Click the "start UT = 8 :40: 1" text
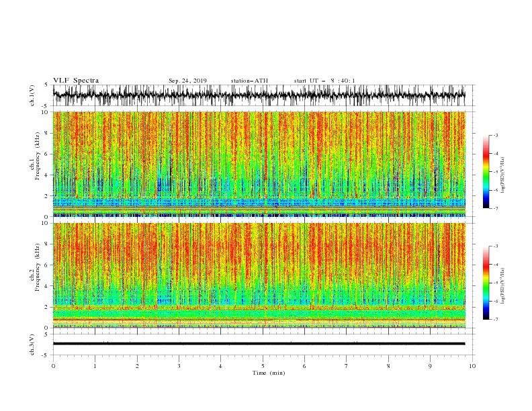 click(x=324, y=81)
